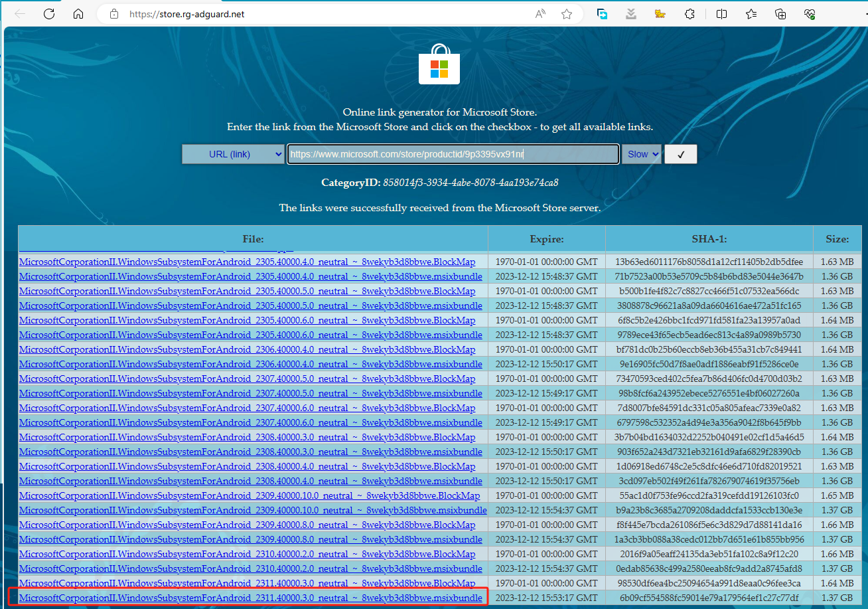Click expire time 2023-12-12 15:53:17 GMT
The image size is (868, 609).
pyautogui.click(x=547, y=598)
